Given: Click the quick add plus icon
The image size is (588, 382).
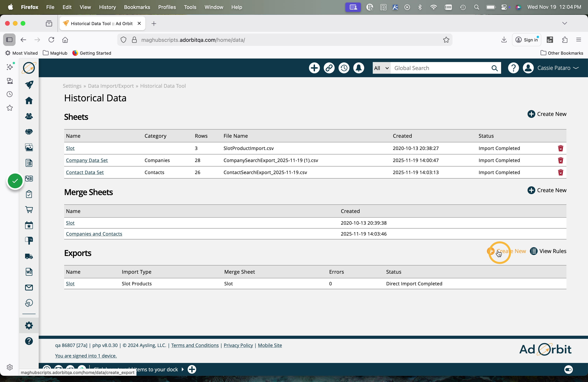Looking at the screenshot, I should pyautogui.click(x=314, y=68).
